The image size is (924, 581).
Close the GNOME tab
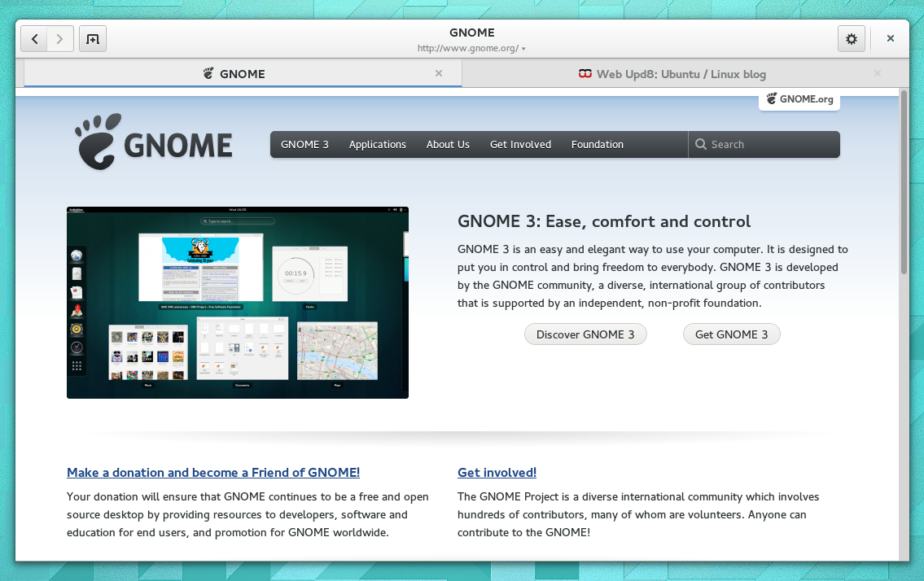[x=439, y=73]
